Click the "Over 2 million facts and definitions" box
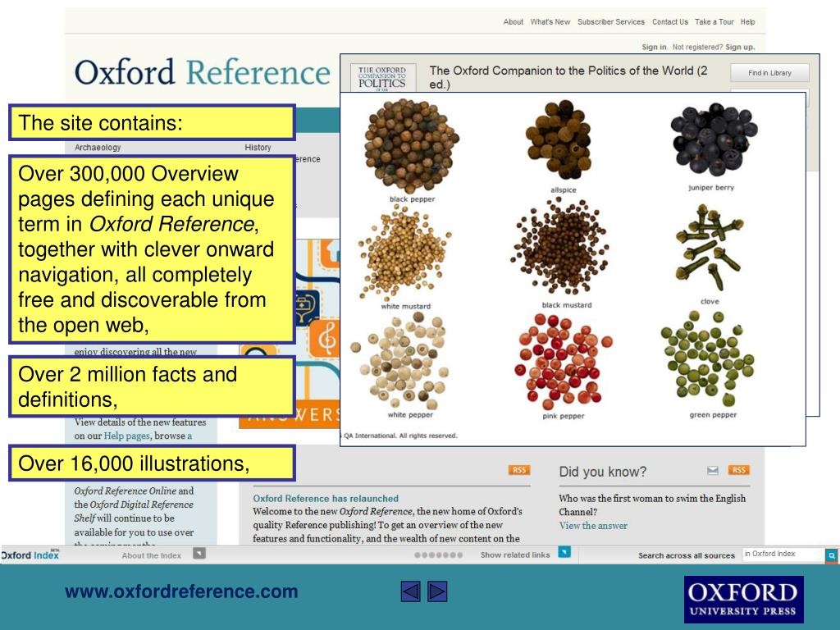 152,387
